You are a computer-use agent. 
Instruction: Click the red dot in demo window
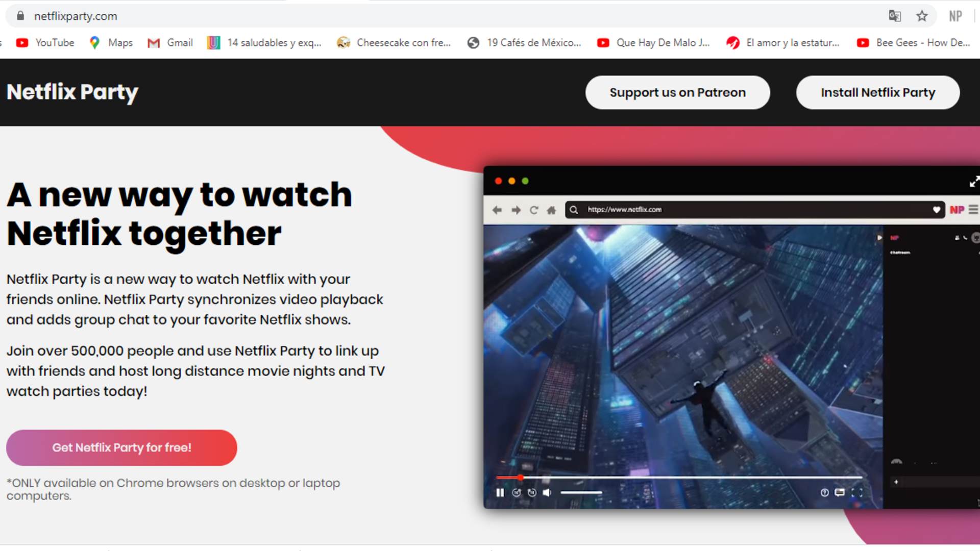[x=498, y=181]
